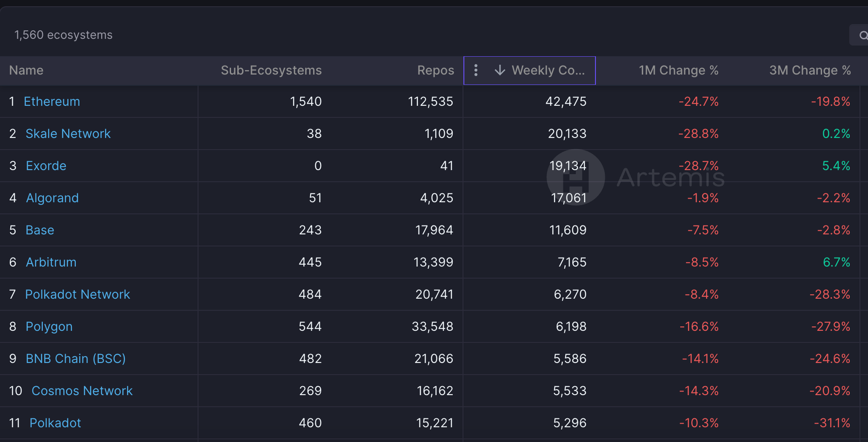Open the BNB Chain (BSC) link
The image size is (868, 442).
click(76, 359)
